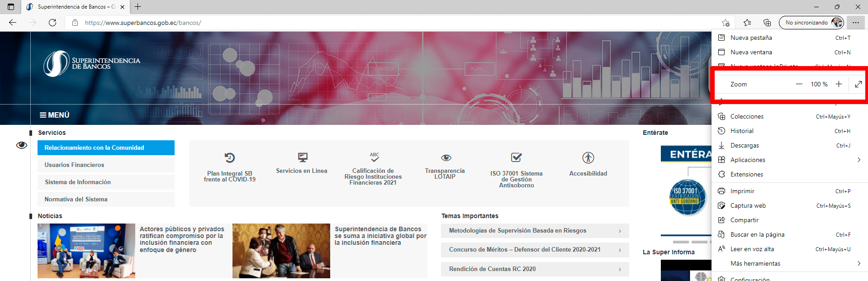This screenshot has height=281, width=868.
Task: Open a new tab with plus button
Action: pos(138,7)
